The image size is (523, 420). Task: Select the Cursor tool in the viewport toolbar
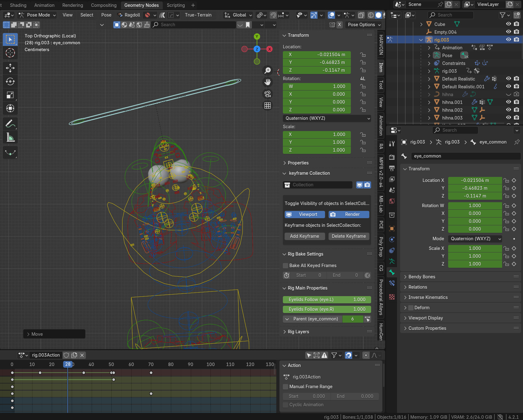click(x=10, y=53)
